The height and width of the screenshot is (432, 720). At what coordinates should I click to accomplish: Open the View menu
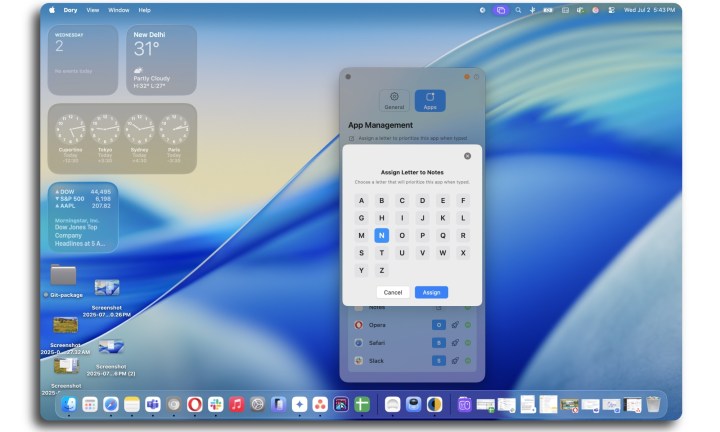pos(92,10)
